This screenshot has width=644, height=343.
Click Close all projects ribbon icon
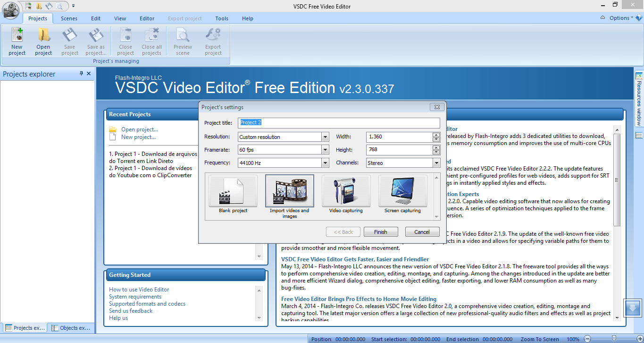pyautogui.click(x=152, y=42)
